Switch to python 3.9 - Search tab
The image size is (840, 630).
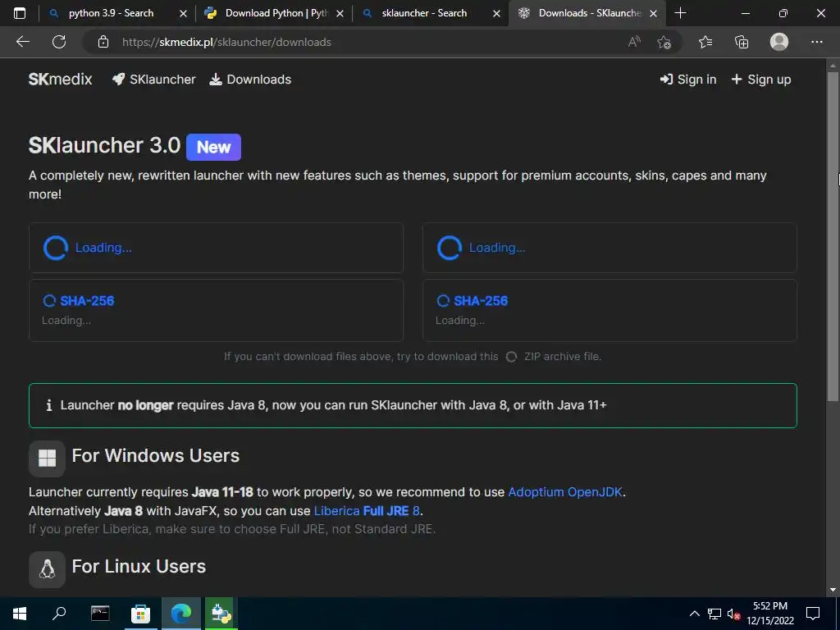[x=111, y=13]
